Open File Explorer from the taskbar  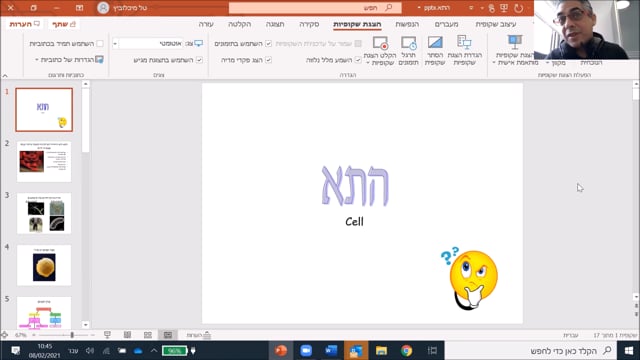tap(381, 351)
